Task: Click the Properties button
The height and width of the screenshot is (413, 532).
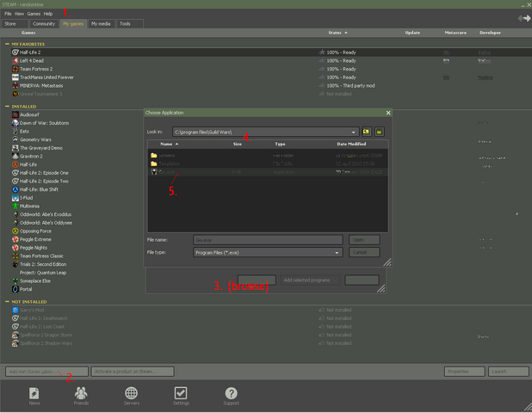Action: click(464, 372)
